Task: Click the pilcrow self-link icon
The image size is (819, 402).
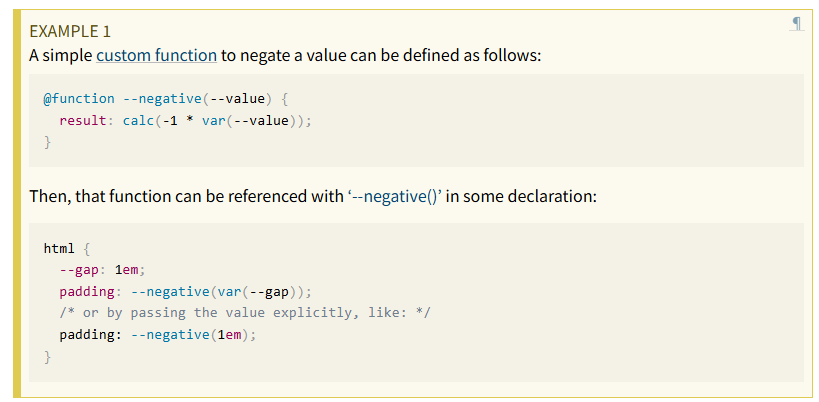Action: 796,24
